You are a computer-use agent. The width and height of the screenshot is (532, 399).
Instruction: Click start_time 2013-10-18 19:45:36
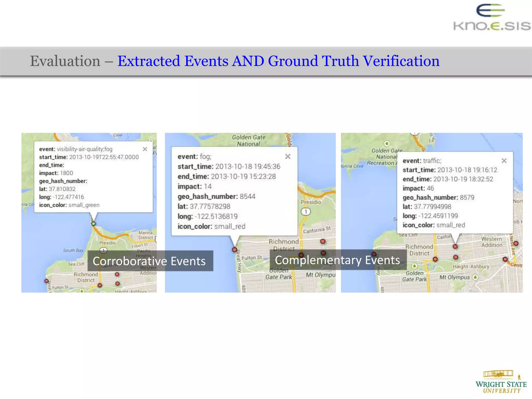pyautogui.click(x=229, y=167)
